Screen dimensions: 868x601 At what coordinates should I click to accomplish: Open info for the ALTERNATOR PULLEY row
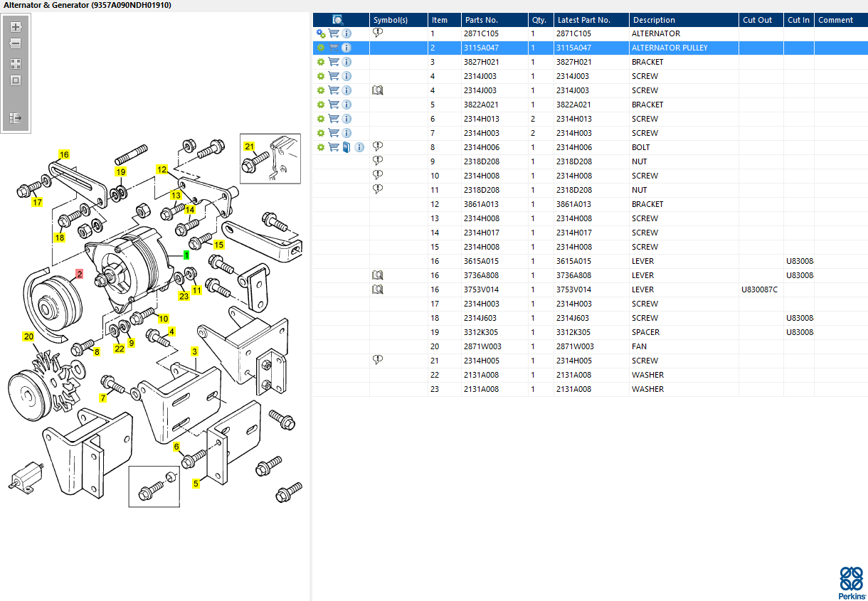[346, 48]
